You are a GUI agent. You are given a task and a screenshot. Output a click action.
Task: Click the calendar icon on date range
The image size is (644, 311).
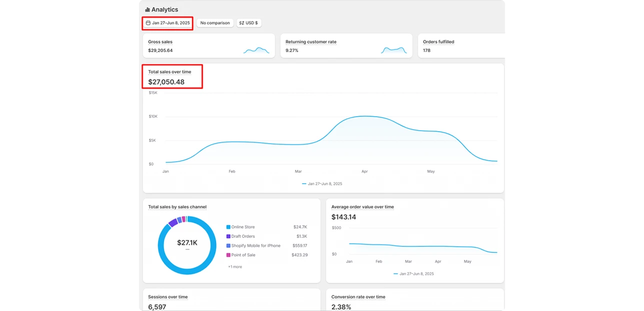click(148, 23)
